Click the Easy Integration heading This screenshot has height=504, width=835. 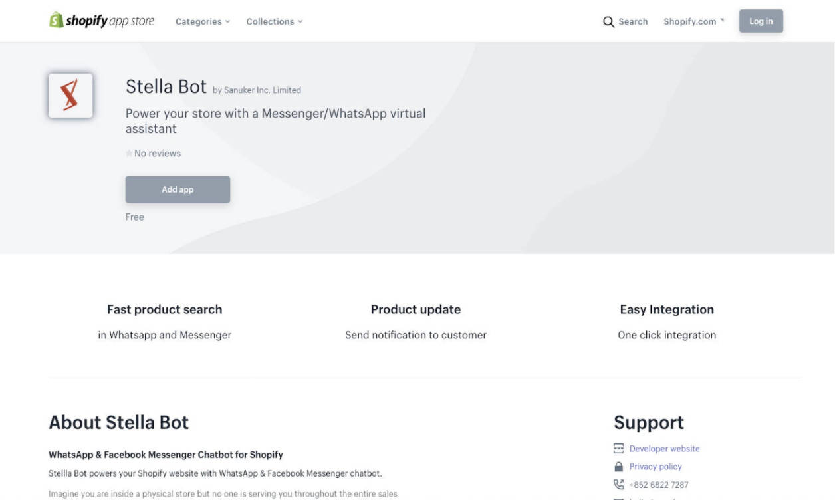click(x=667, y=309)
